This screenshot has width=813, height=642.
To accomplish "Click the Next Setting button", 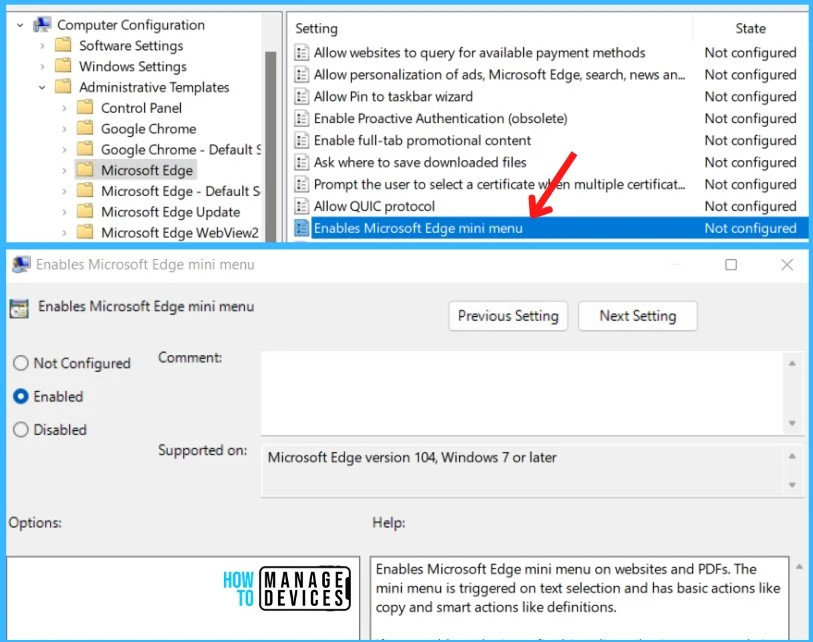I will (638, 316).
